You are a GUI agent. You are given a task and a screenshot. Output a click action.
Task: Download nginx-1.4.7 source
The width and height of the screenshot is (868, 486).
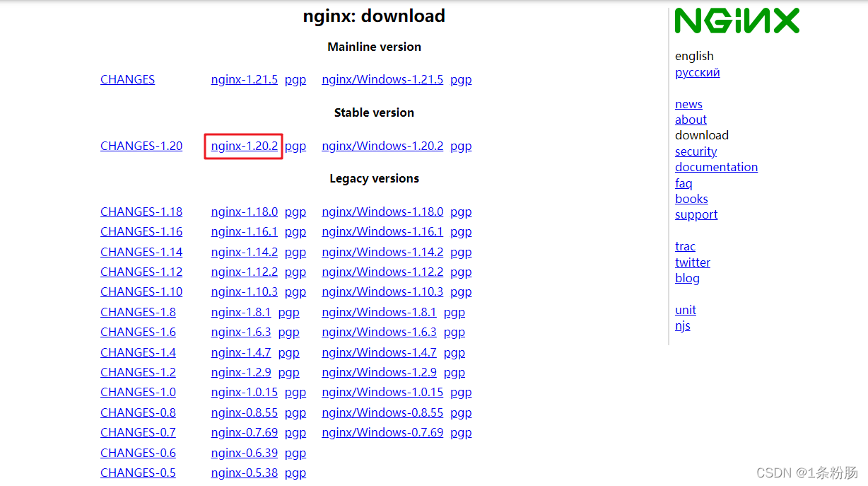(x=241, y=353)
